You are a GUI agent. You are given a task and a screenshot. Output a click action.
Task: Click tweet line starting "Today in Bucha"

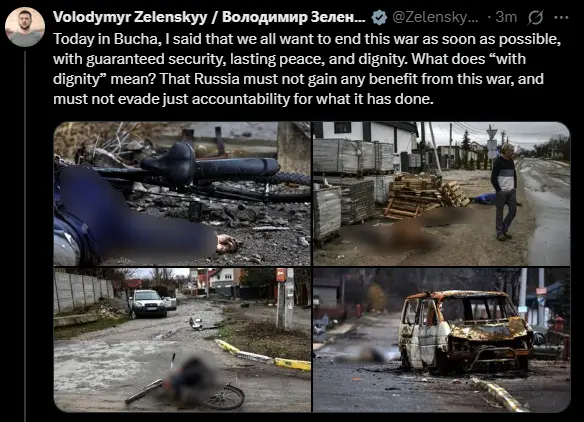pos(307,39)
